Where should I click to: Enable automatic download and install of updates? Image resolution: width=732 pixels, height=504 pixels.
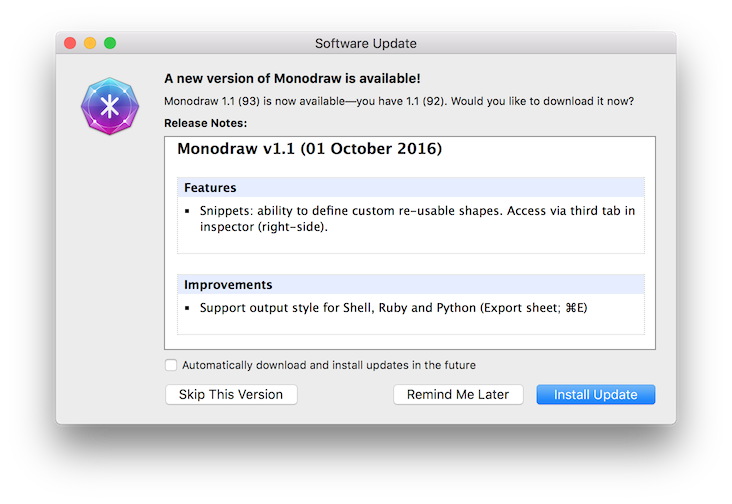171,365
